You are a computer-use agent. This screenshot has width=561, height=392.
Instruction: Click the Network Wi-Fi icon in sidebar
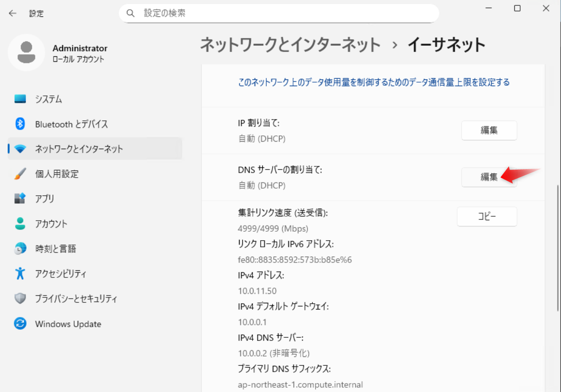click(x=20, y=149)
